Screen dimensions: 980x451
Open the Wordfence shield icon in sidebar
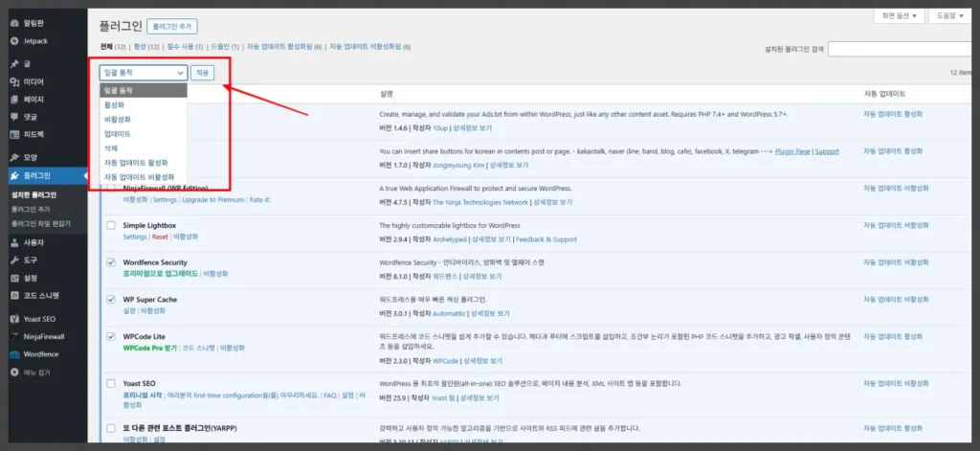[x=15, y=354]
